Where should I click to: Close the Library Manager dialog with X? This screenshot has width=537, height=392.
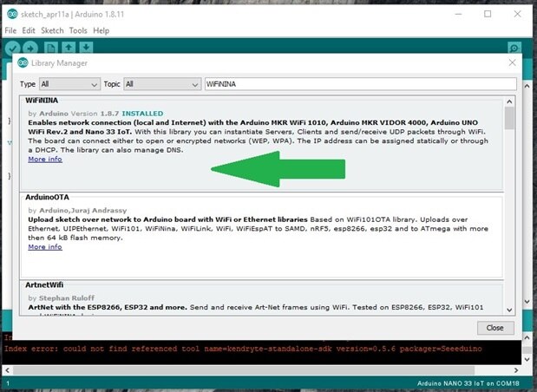[x=512, y=62]
